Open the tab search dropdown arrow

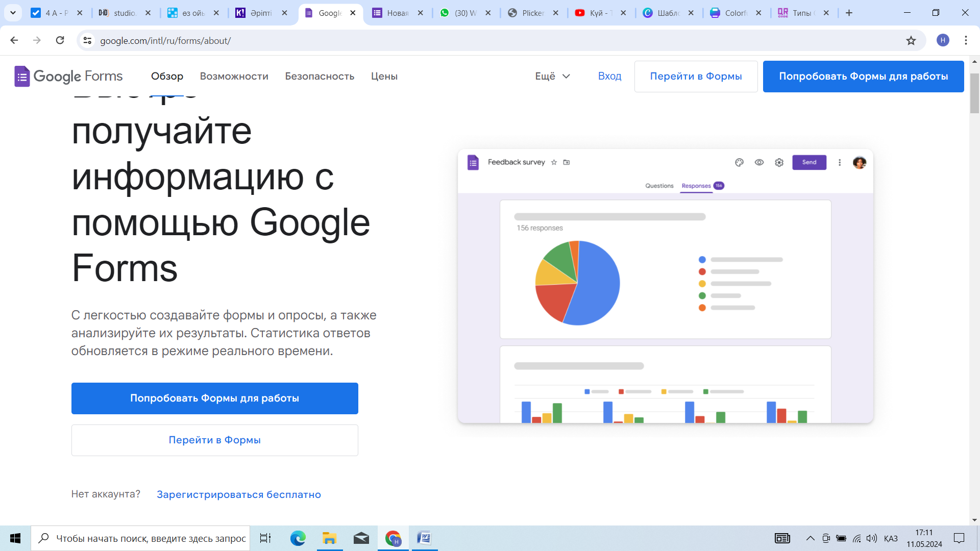pyautogui.click(x=13, y=13)
